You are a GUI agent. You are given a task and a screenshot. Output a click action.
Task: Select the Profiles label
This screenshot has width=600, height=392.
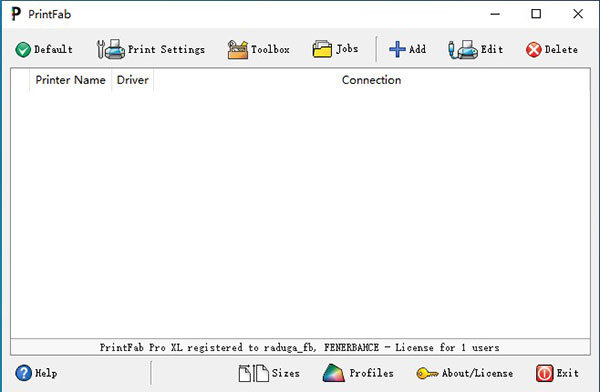(x=371, y=373)
